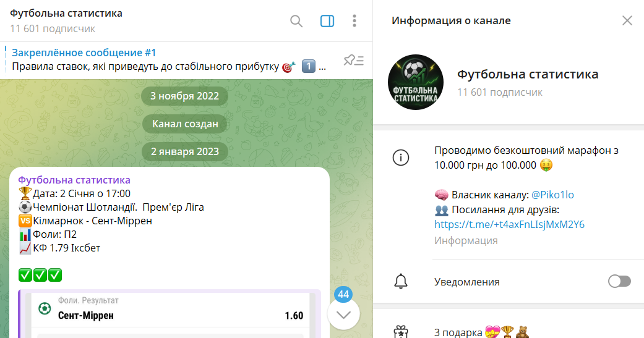Screen dimensions: 644x338
Task: Click the panel title Информация о канале
Action: pos(451,20)
